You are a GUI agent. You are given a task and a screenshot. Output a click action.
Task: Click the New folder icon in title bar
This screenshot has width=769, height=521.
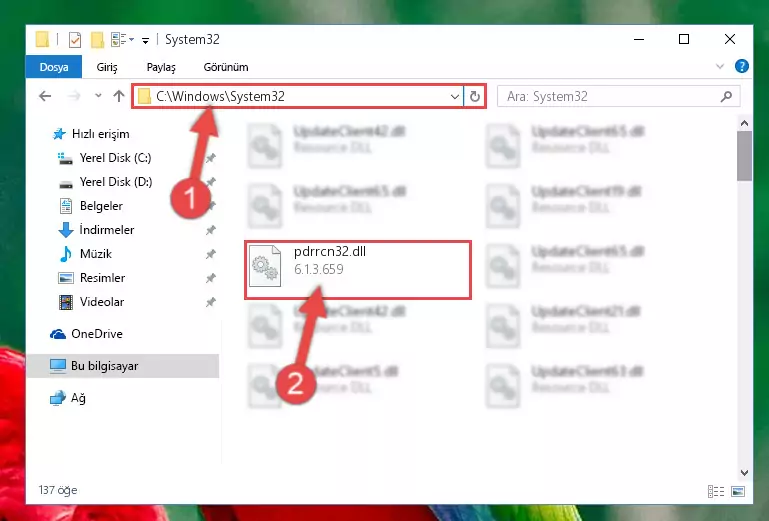click(x=97, y=39)
